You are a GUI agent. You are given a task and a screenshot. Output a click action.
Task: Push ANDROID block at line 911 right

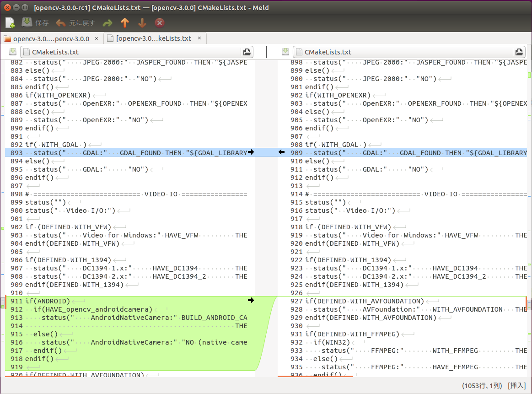pos(251,300)
